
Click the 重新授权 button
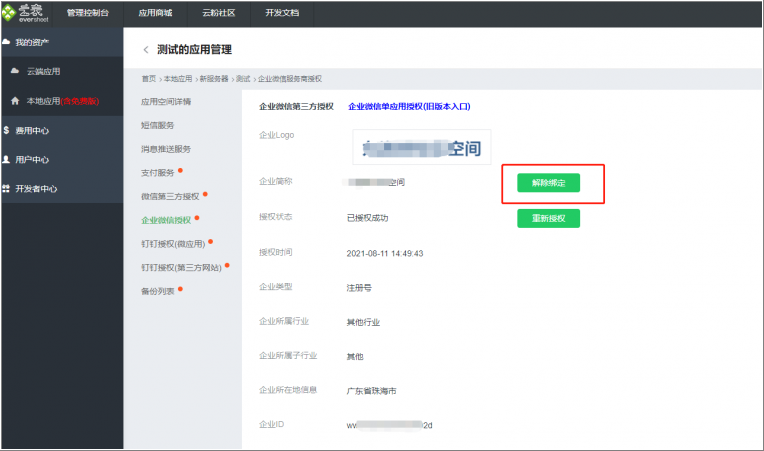548,218
